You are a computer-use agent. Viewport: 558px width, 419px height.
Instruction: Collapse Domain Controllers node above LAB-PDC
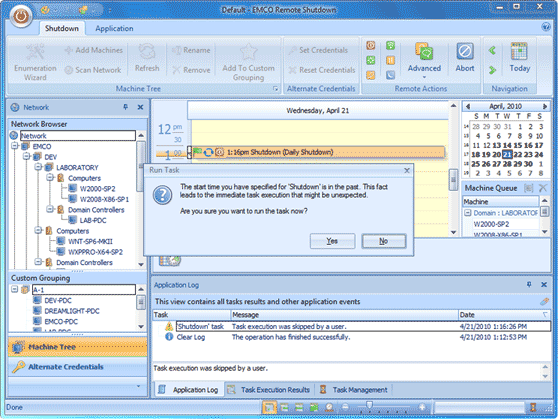click(49, 209)
